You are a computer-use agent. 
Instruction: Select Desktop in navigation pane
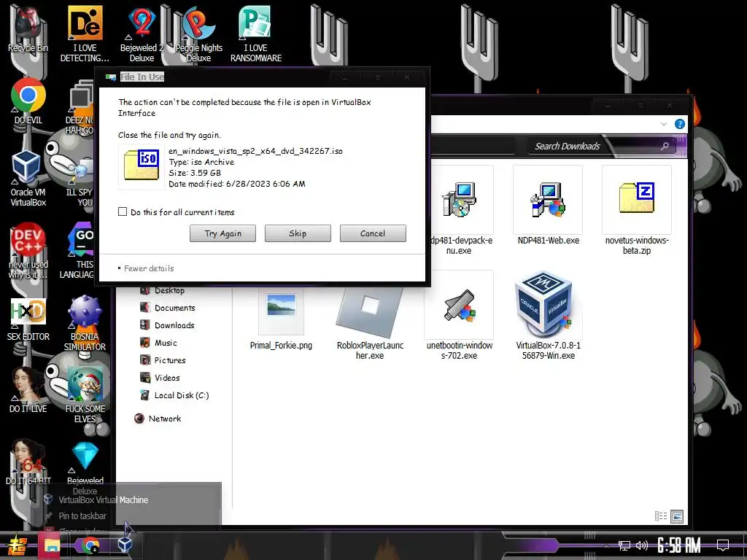tap(169, 290)
